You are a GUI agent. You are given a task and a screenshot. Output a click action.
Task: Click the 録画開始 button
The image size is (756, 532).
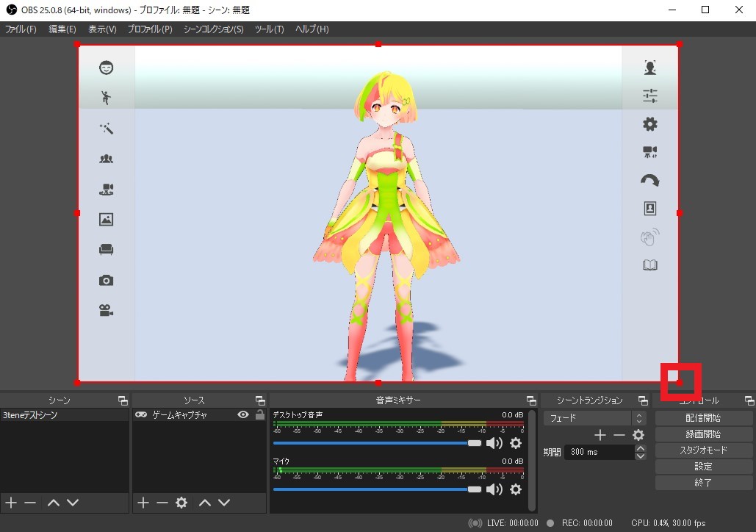pyautogui.click(x=703, y=434)
